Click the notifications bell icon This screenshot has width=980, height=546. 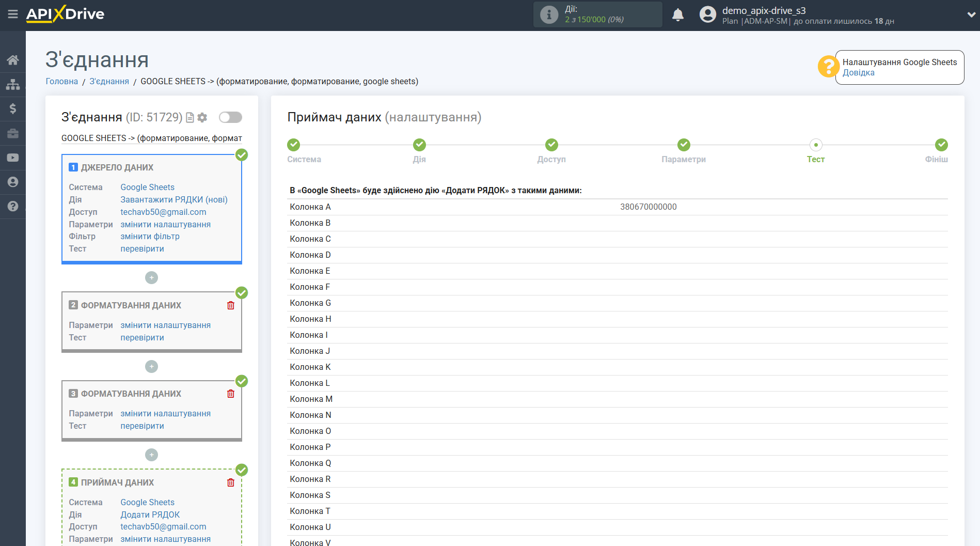click(x=678, y=15)
